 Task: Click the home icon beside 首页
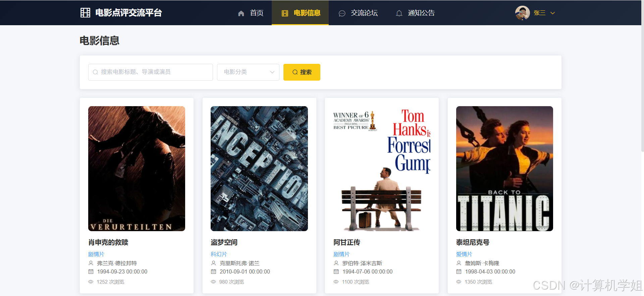coord(241,13)
